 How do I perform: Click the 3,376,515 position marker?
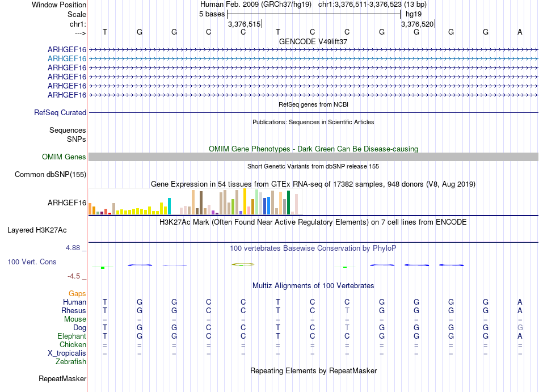(x=245, y=24)
